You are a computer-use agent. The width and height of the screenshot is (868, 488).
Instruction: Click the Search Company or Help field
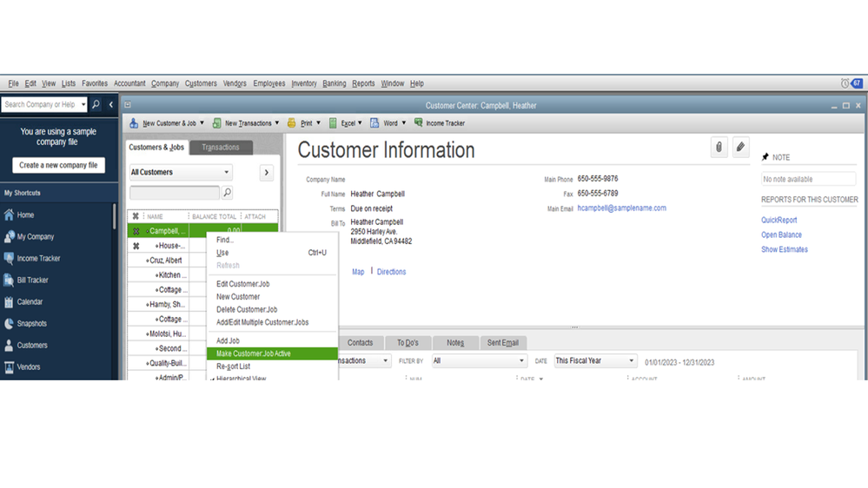(40, 104)
